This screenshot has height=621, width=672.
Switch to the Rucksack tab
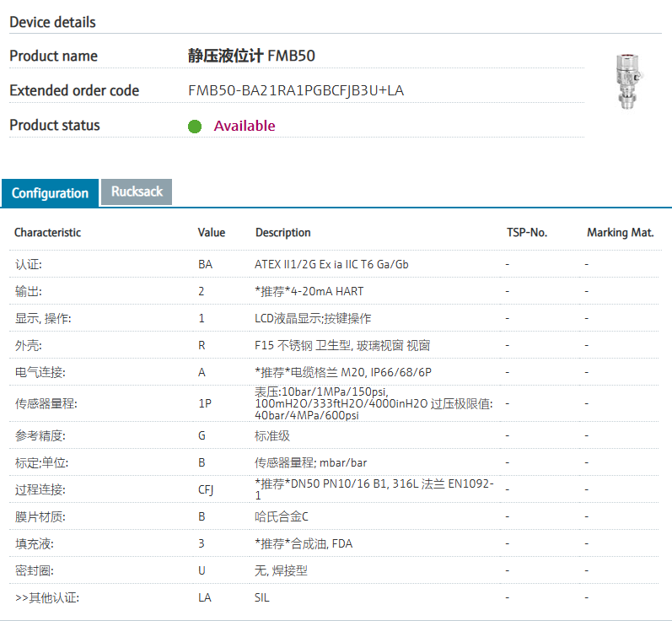(137, 192)
